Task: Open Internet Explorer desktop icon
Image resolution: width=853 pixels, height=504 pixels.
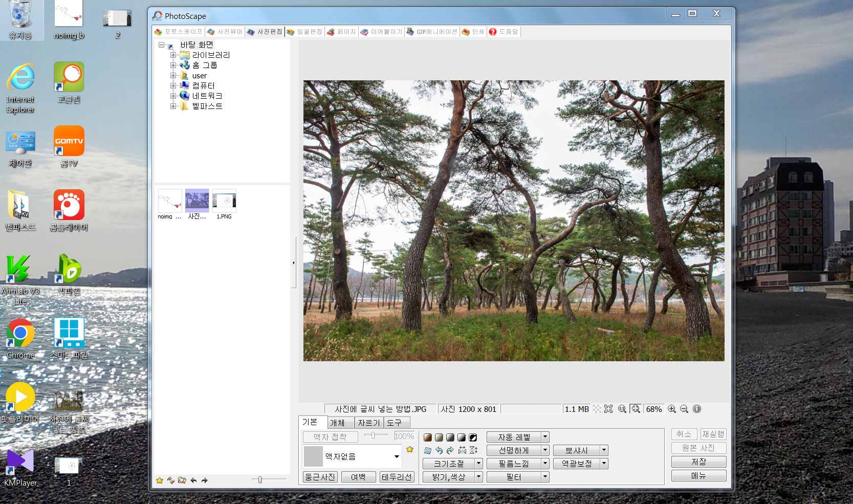Action: (20, 89)
